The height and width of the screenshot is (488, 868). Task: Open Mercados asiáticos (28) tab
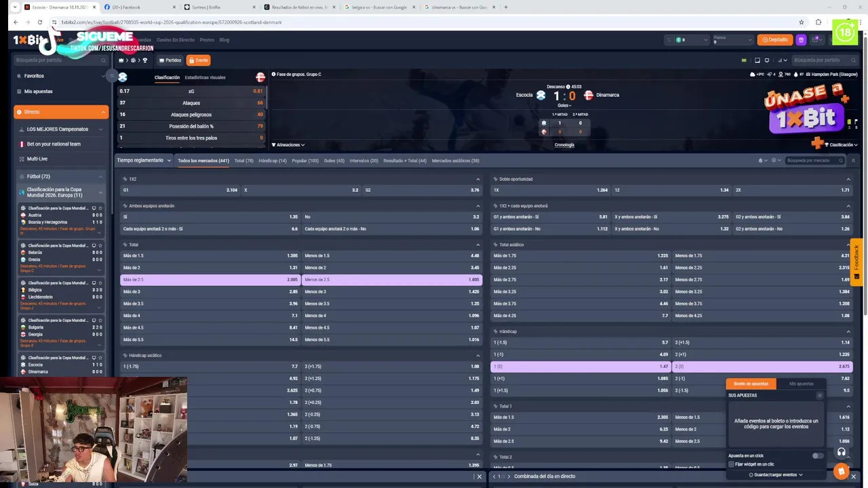(456, 161)
